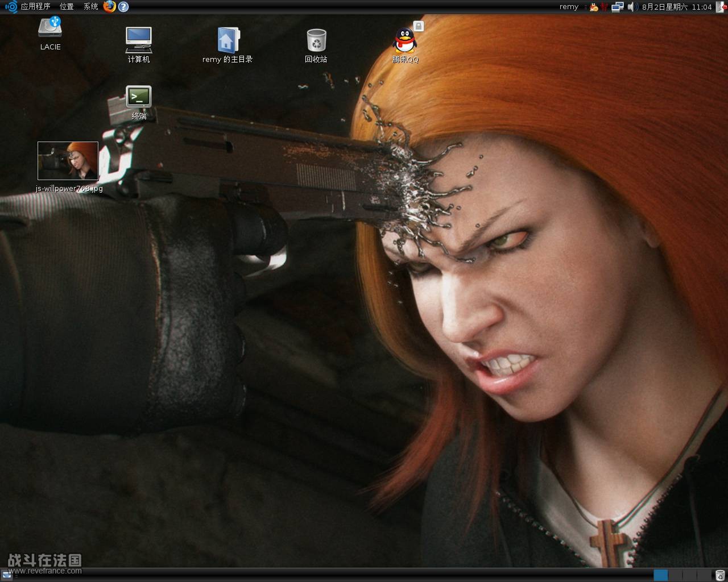Open the 回收站 trash desktop icon
Viewport: 728px width, 582px height.
click(316, 40)
